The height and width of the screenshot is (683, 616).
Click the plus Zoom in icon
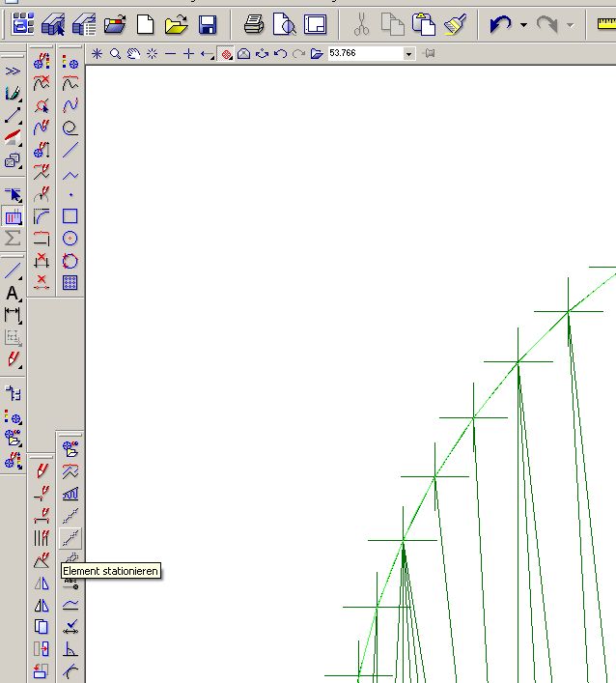[188, 53]
